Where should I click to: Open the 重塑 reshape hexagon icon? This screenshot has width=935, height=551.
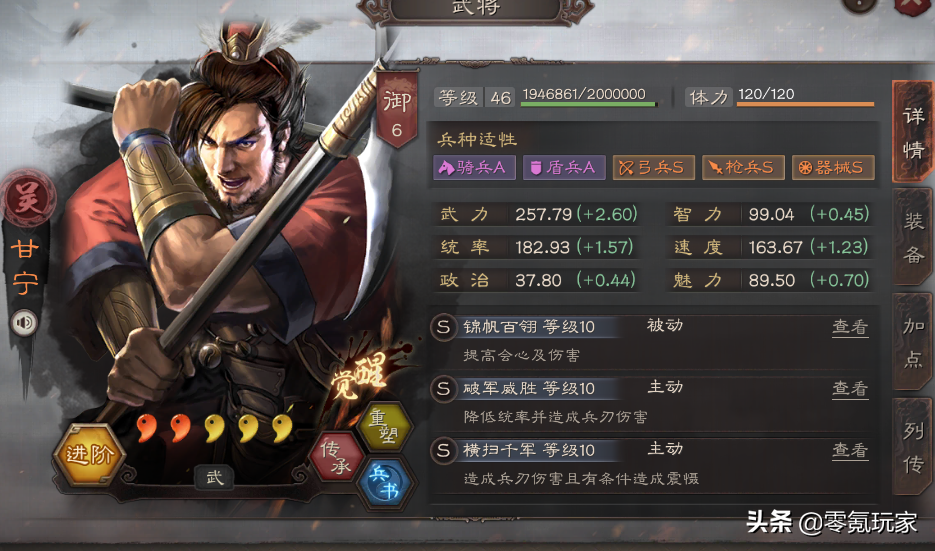point(383,426)
